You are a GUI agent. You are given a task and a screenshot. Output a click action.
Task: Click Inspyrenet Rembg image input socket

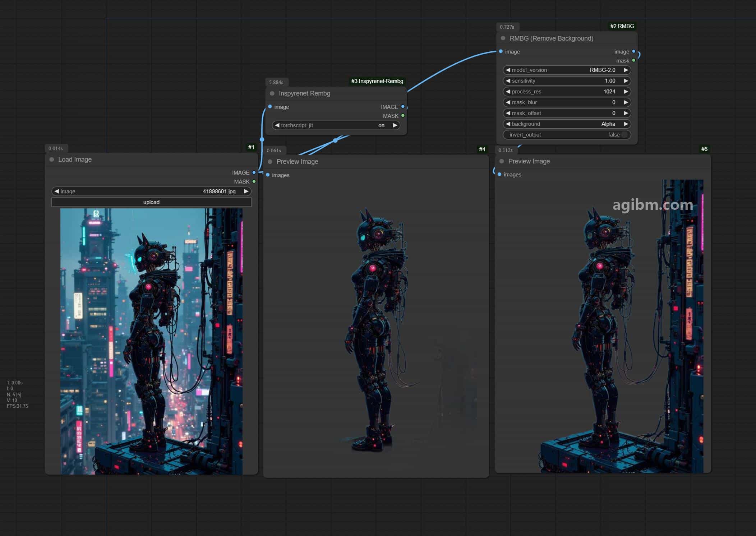tap(270, 107)
